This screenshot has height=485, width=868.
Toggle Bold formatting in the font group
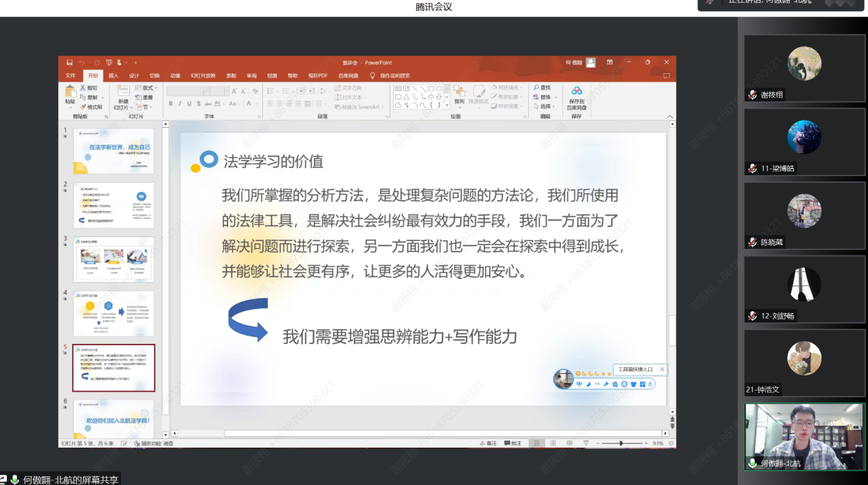pos(171,103)
